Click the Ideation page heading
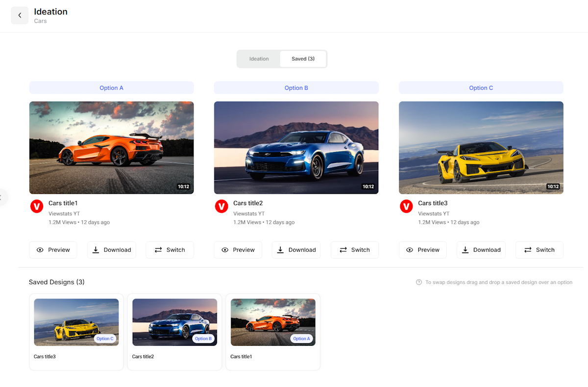Image resolution: width=588 pixels, height=387 pixels. pos(51,12)
